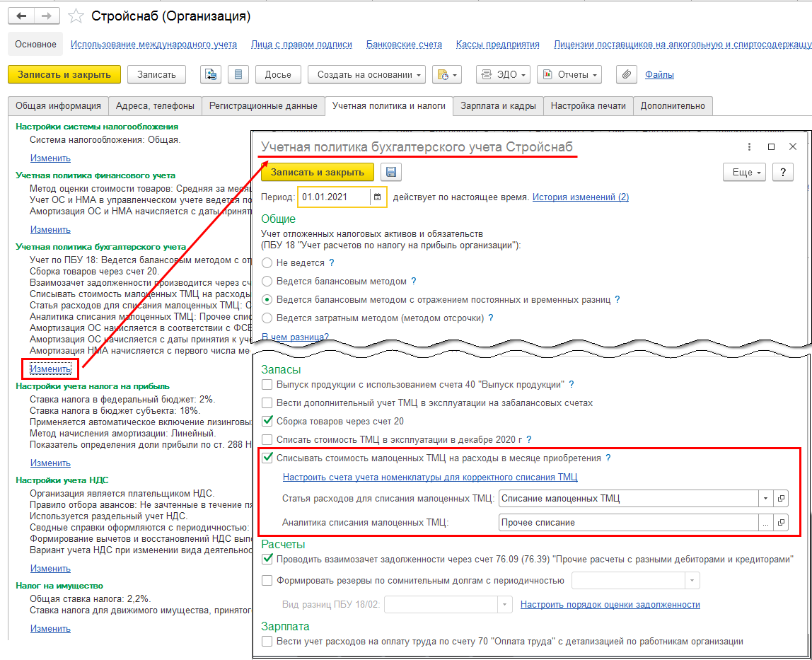The height and width of the screenshot is (660, 812).
Task: Expand Создать на основании dropdown
Action: [x=366, y=74]
